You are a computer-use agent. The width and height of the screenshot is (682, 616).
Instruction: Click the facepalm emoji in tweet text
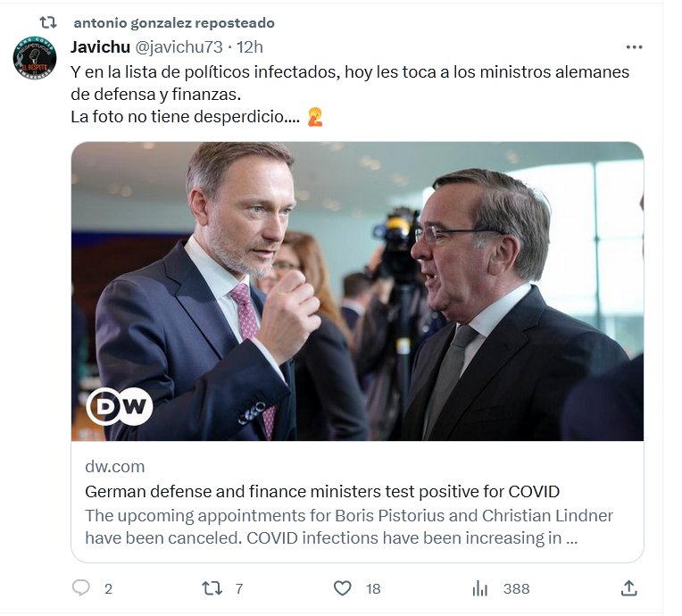pyautogui.click(x=314, y=116)
